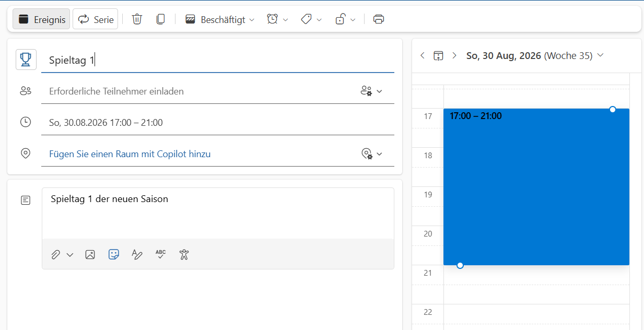Open the reminder alarm clock dropdown

(277, 19)
